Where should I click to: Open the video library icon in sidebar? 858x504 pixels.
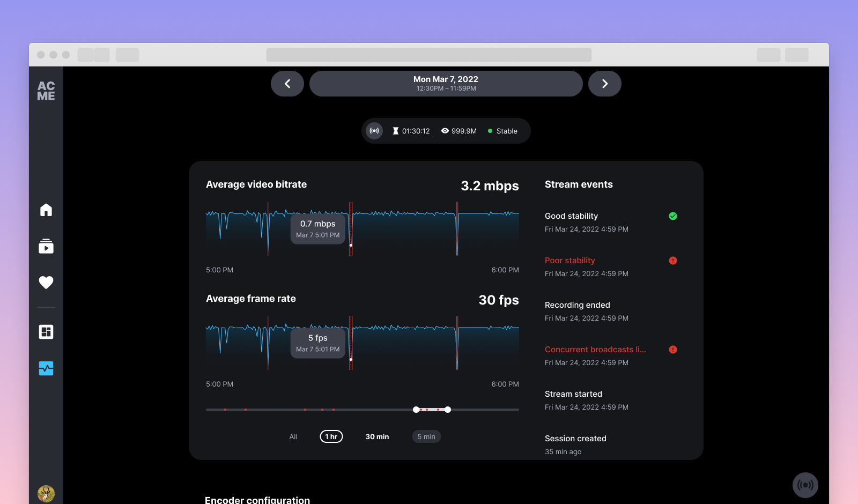tap(46, 246)
